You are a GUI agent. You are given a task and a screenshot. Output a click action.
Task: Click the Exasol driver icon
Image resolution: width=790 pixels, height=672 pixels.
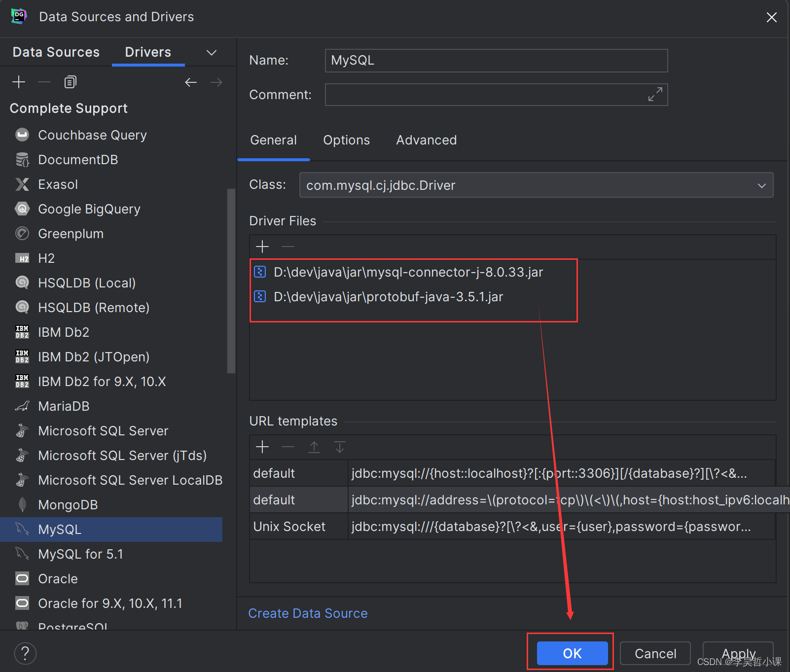tap(22, 184)
